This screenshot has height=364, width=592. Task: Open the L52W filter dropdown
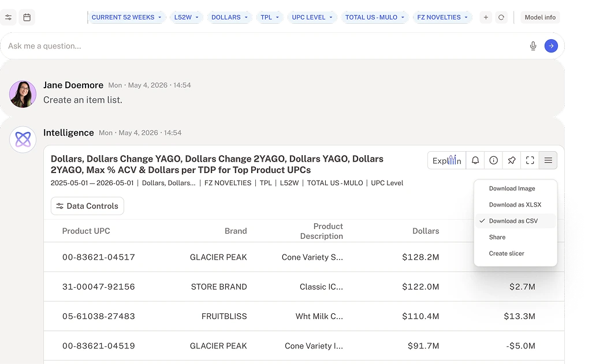(x=187, y=17)
